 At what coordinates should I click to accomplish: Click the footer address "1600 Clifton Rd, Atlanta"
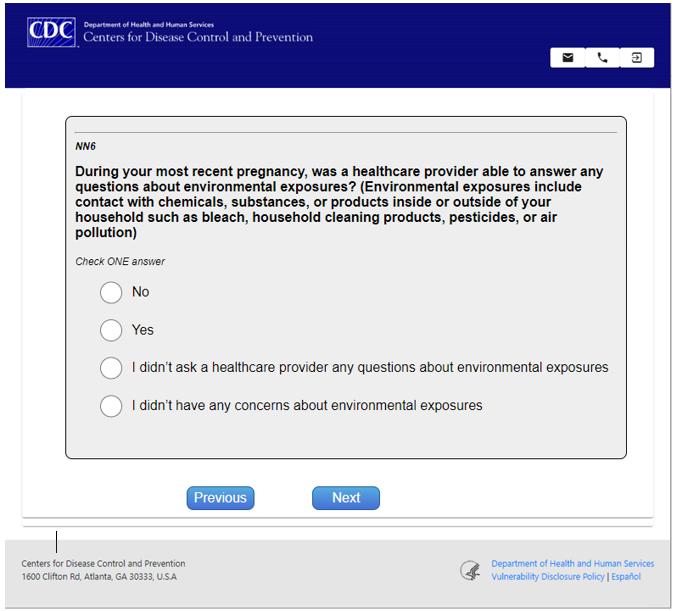click(99, 577)
